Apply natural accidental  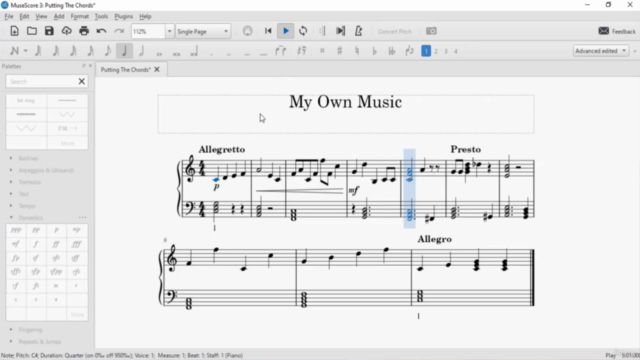[x=357, y=51]
